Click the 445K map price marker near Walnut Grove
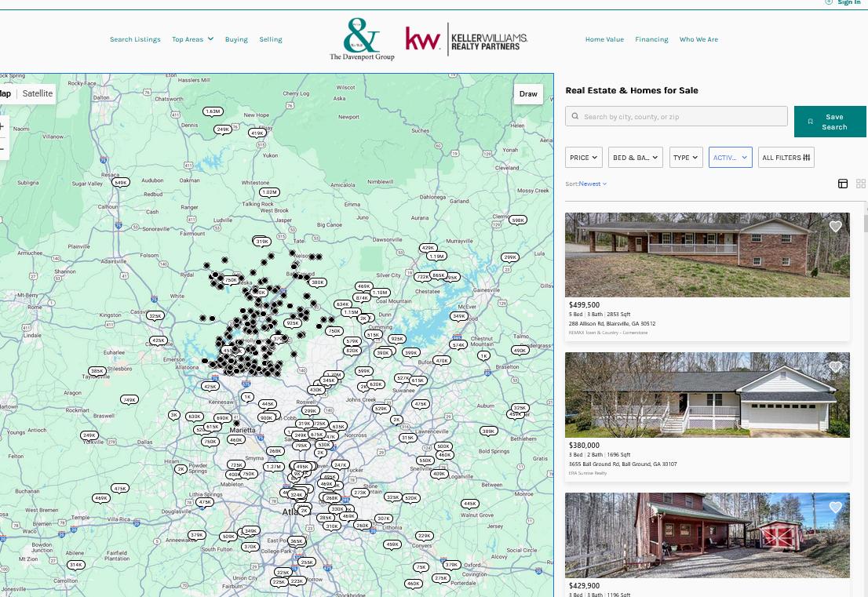Screen dimensions: 868x597 470,504
